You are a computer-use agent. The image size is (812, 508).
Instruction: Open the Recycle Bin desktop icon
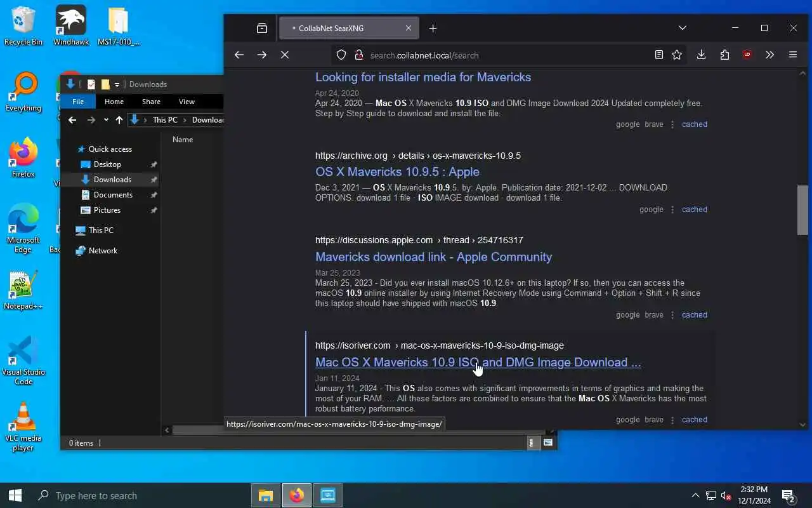pos(23,26)
